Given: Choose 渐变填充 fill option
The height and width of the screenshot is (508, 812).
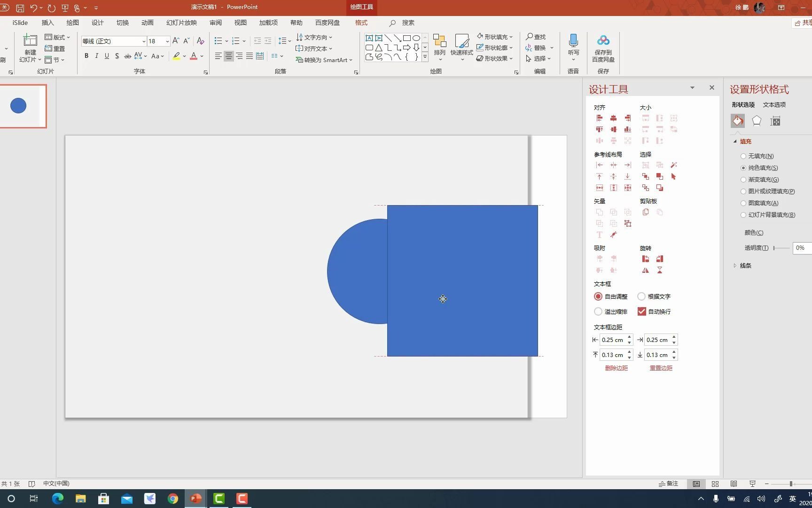Looking at the screenshot, I should (x=743, y=179).
